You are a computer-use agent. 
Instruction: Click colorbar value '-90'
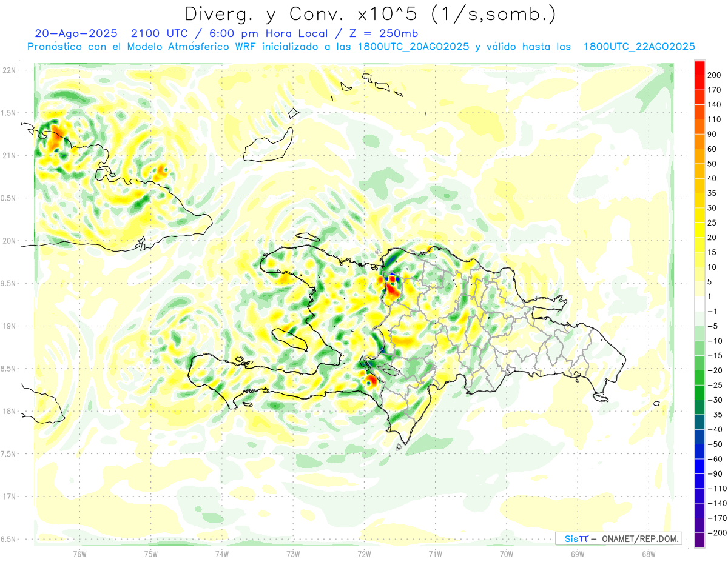click(715, 474)
